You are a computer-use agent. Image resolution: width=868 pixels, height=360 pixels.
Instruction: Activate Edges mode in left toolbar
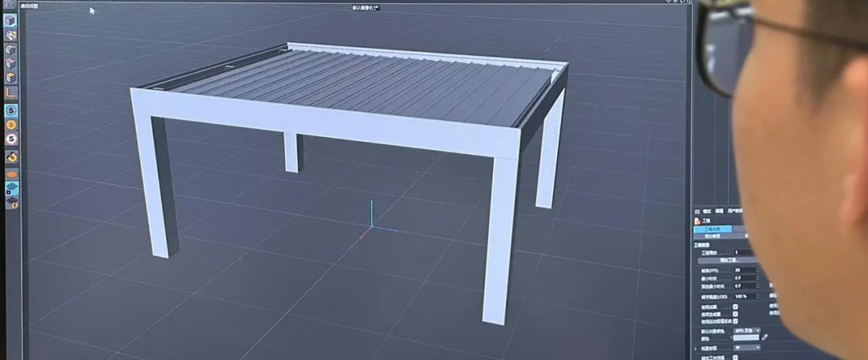pyautogui.click(x=11, y=64)
